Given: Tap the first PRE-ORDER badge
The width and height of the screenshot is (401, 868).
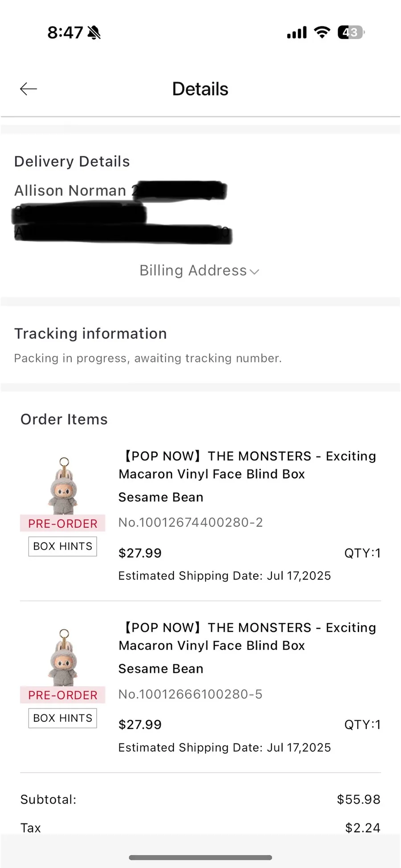Looking at the screenshot, I should 63,523.
